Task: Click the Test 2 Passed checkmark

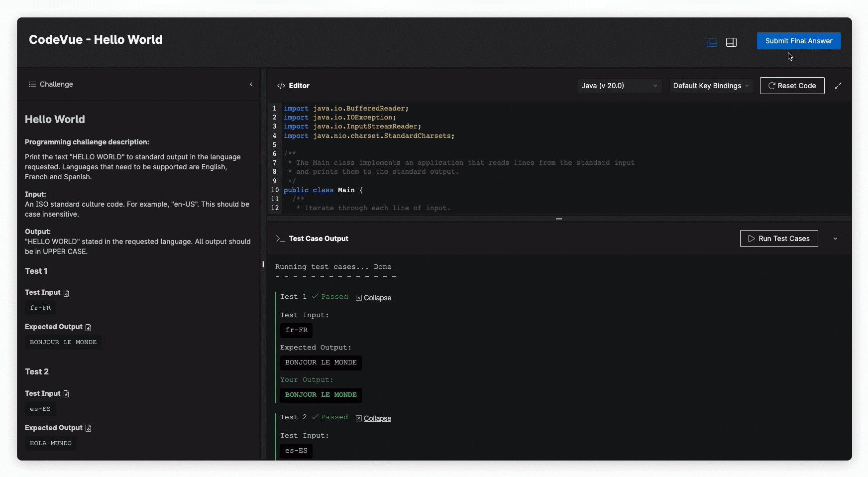Action: pyautogui.click(x=315, y=417)
